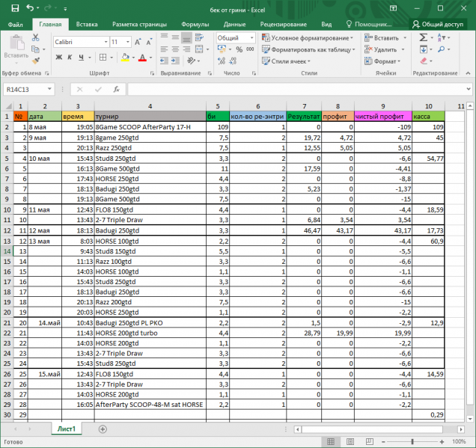
Task: Click the Decrease Decimal icon
Action: (x=233, y=61)
